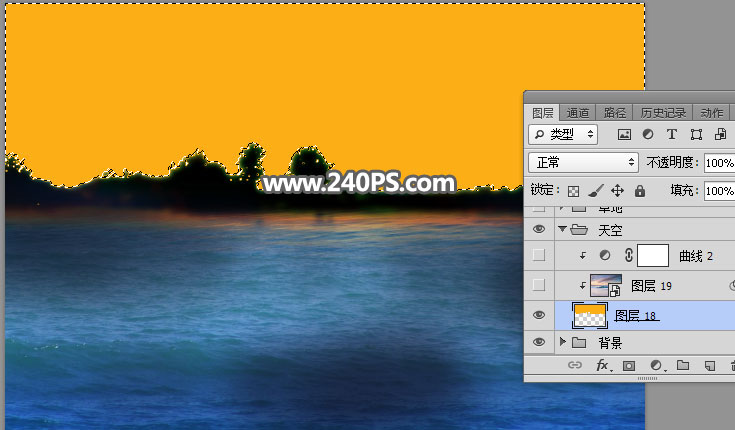Show the 曲线 2 adjustment layer
The image size is (735, 430).
539,257
